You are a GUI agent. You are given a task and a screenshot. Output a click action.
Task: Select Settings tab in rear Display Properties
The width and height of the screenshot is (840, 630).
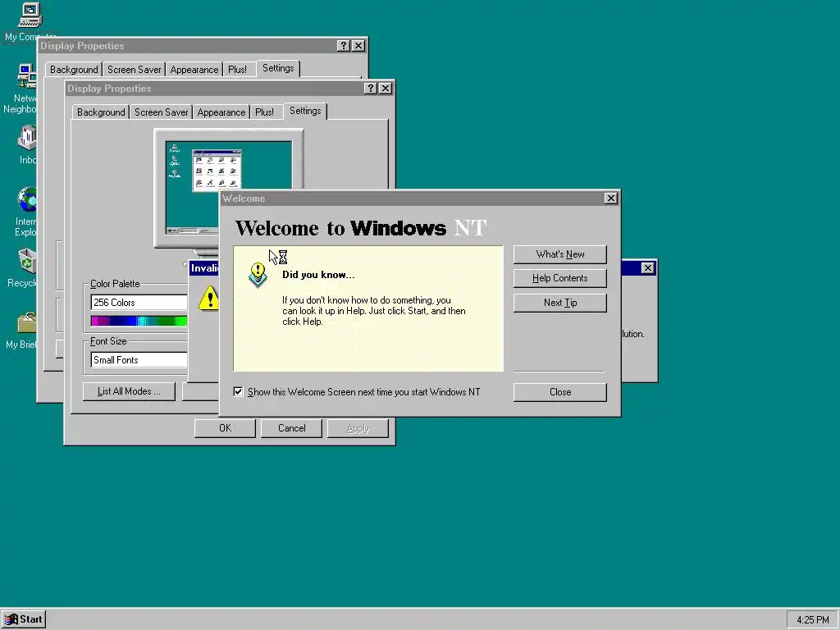pyautogui.click(x=278, y=68)
